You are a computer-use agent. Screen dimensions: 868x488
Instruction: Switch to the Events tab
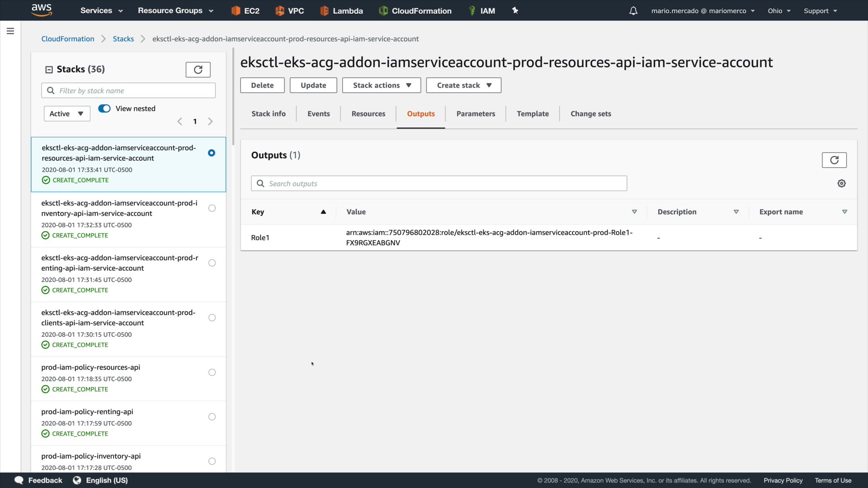tap(318, 114)
